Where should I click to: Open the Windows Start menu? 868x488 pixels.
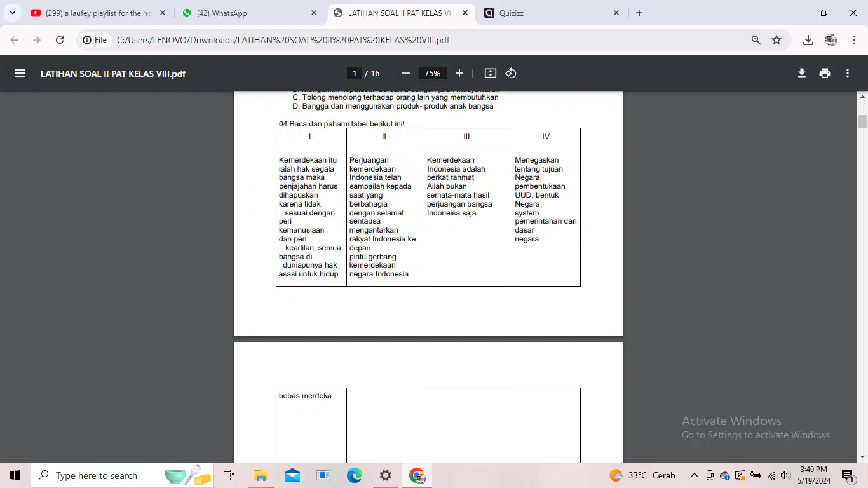click(15, 475)
